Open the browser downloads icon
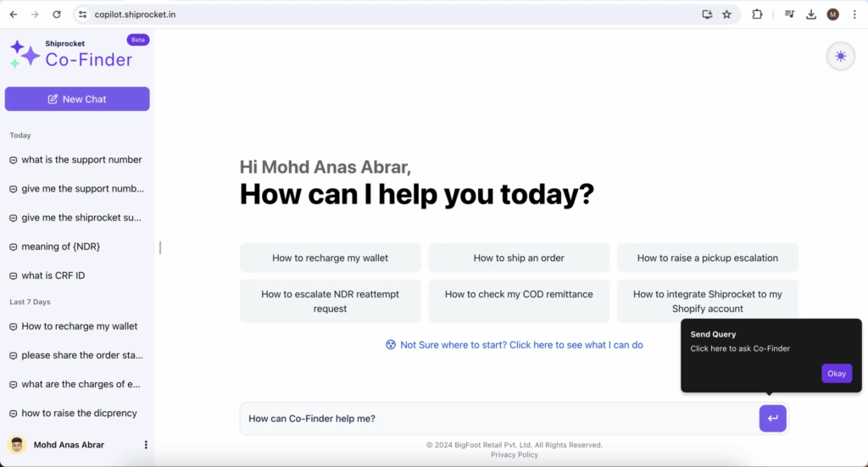 (811, 14)
